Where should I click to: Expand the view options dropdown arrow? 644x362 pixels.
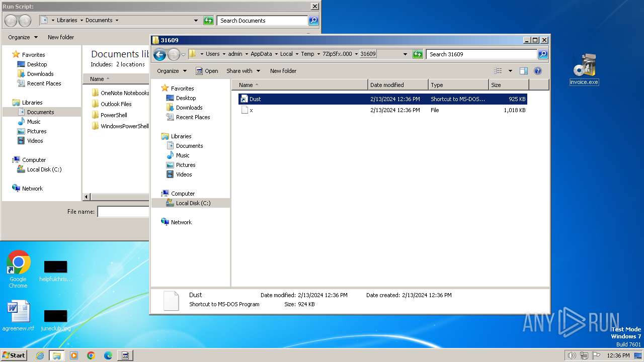point(510,71)
